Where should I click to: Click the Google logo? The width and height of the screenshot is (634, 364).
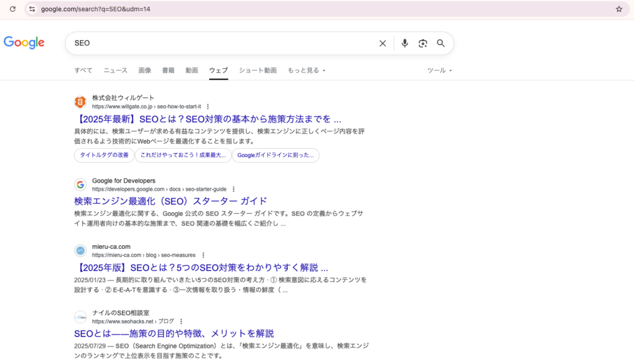24,43
